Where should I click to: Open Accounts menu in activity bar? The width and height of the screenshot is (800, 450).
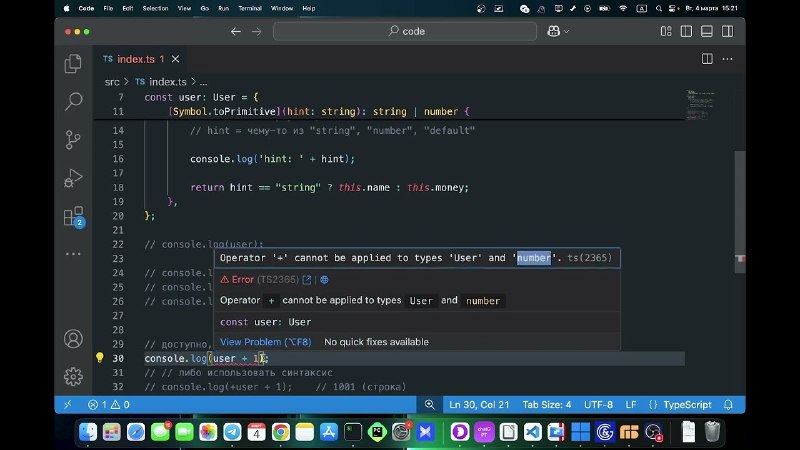(73, 339)
